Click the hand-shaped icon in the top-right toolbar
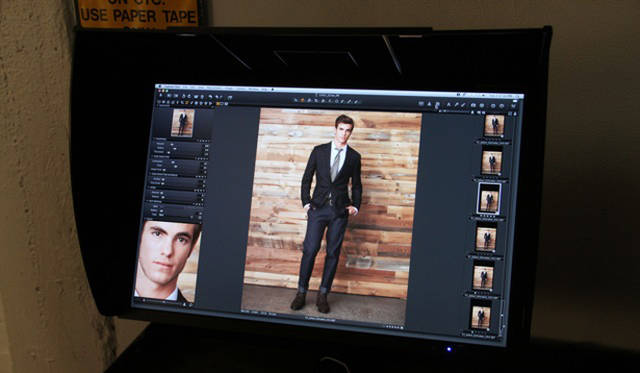The height and width of the screenshot is (373, 640). point(437,106)
